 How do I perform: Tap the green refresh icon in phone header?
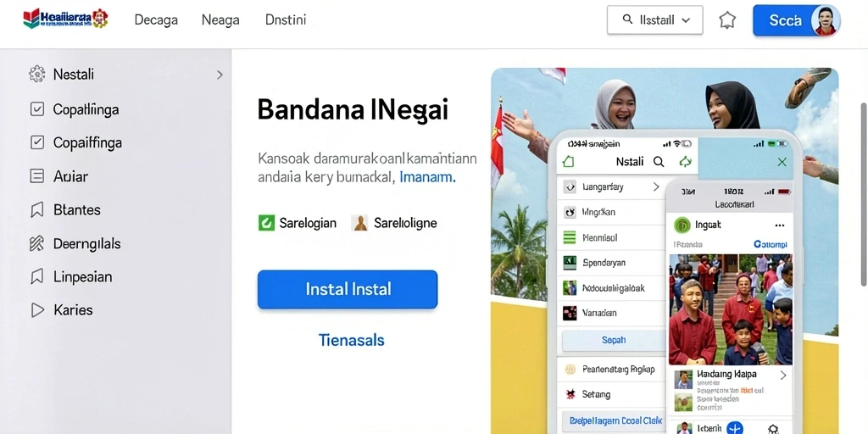click(685, 162)
